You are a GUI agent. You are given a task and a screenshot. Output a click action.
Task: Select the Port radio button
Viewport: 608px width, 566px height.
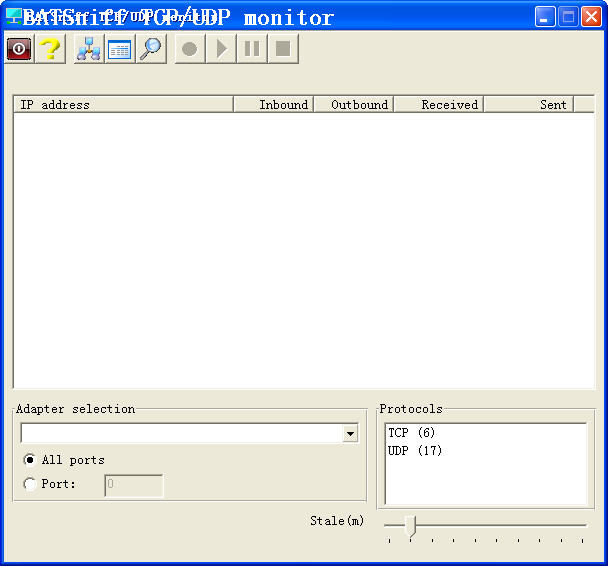(x=30, y=484)
